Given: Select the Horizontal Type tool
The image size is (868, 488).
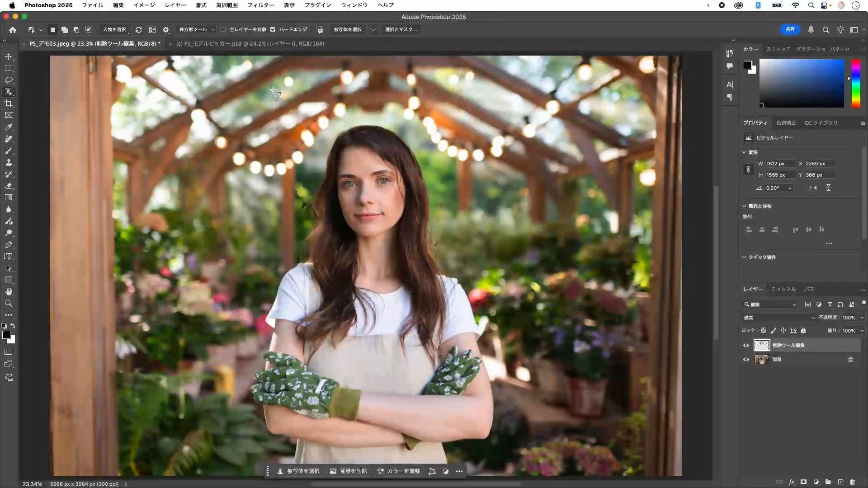Looking at the screenshot, I should [x=9, y=256].
